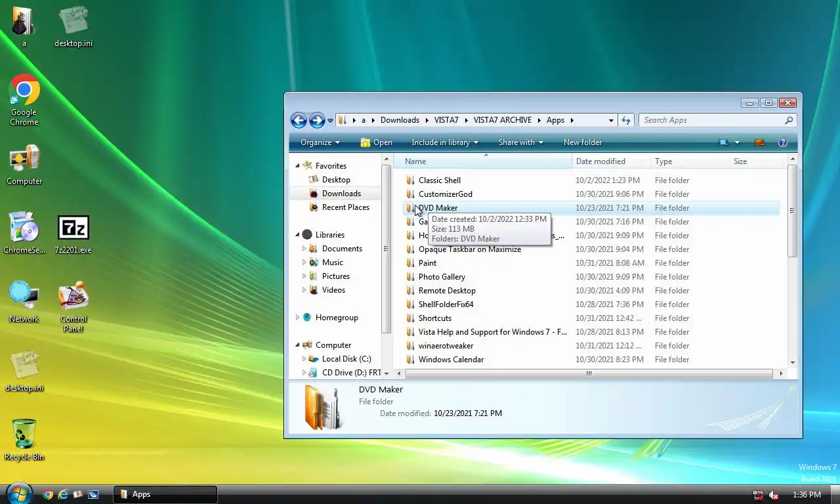Open Google Chrome desktop icon

(x=24, y=100)
